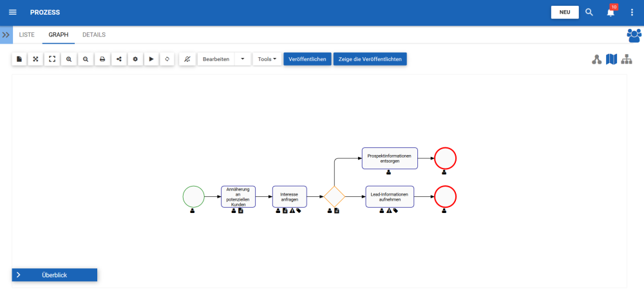The width and height of the screenshot is (644, 294).
Task: Select Lead-Informationen aufnehmen task box
Action: (x=390, y=196)
